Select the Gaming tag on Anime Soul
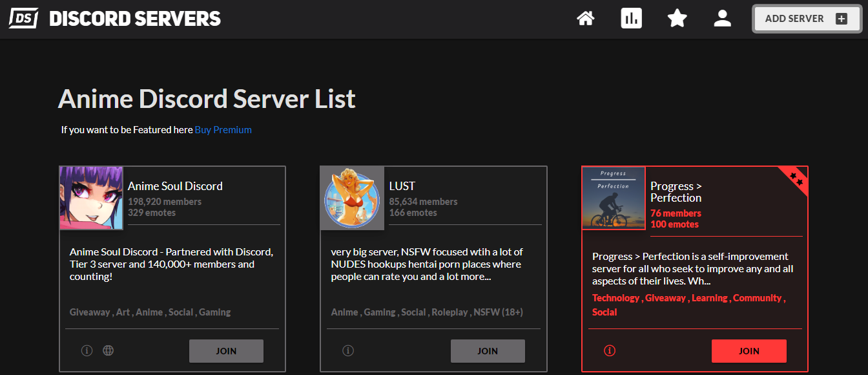 214,312
